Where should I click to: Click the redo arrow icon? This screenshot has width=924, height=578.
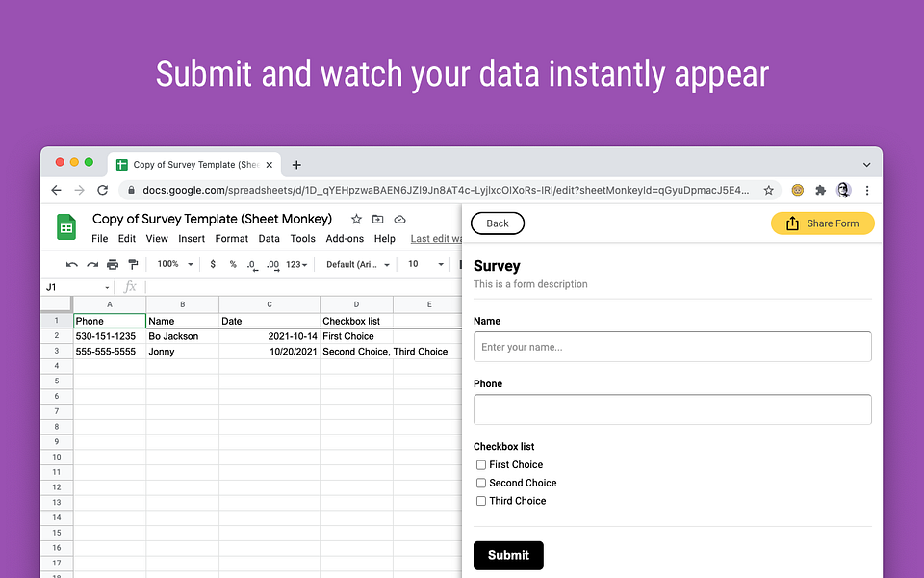pos(92,264)
